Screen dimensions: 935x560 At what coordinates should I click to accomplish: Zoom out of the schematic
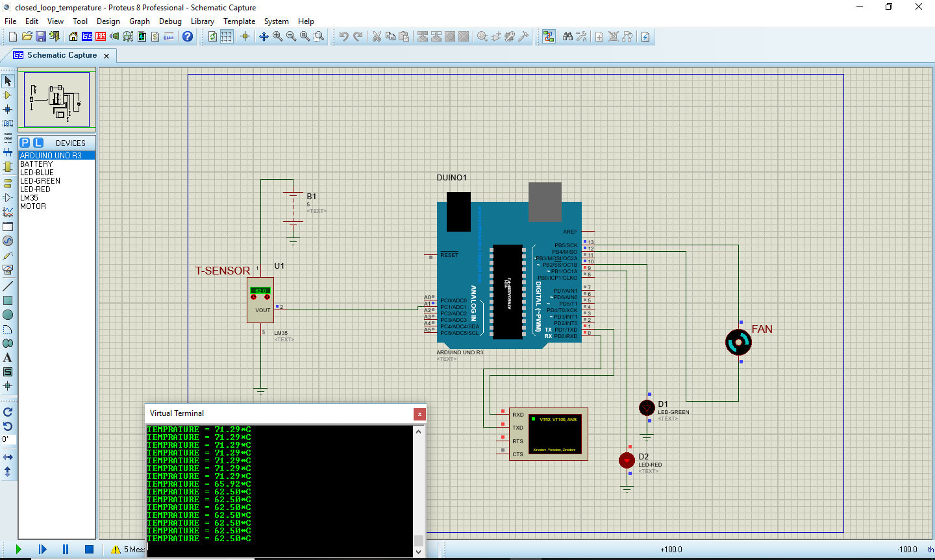pos(291,36)
